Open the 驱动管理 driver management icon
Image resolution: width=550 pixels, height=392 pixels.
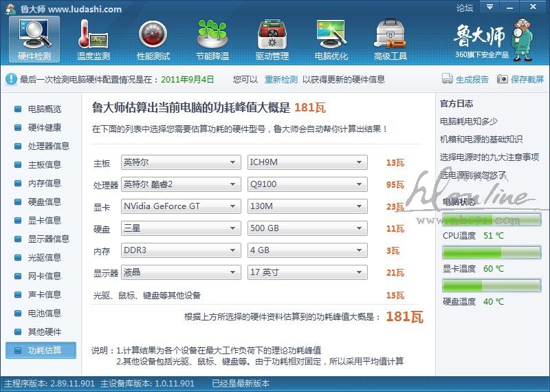click(x=272, y=34)
